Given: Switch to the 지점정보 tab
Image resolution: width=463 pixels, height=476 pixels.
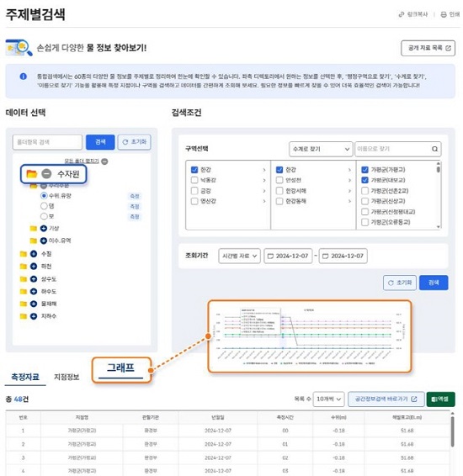Looking at the screenshot, I should 67,377.
